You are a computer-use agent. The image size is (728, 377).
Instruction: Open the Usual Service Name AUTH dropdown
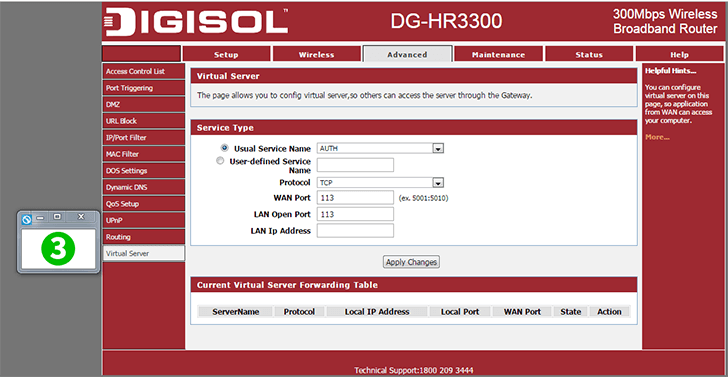click(x=381, y=148)
